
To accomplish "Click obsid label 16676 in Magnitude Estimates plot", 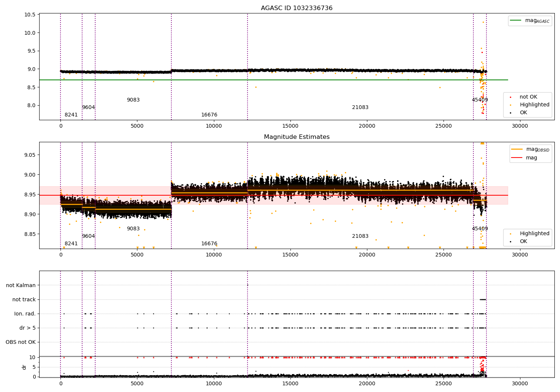I will 209,244.
